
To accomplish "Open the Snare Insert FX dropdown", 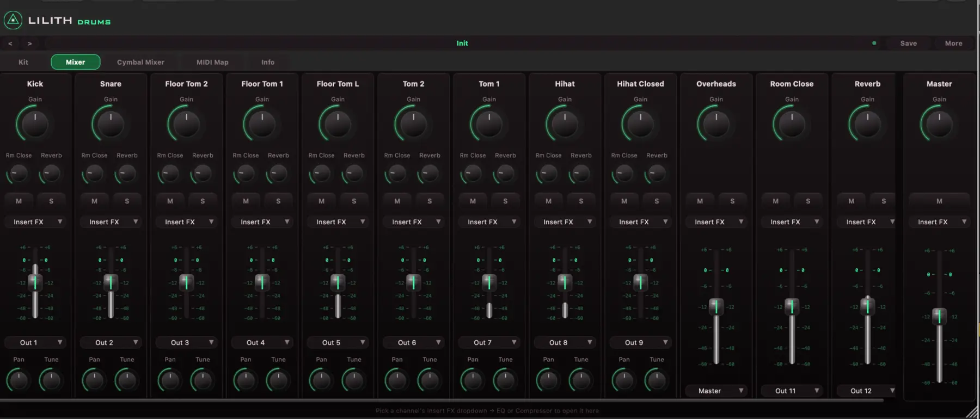I will [x=111, y=222].
